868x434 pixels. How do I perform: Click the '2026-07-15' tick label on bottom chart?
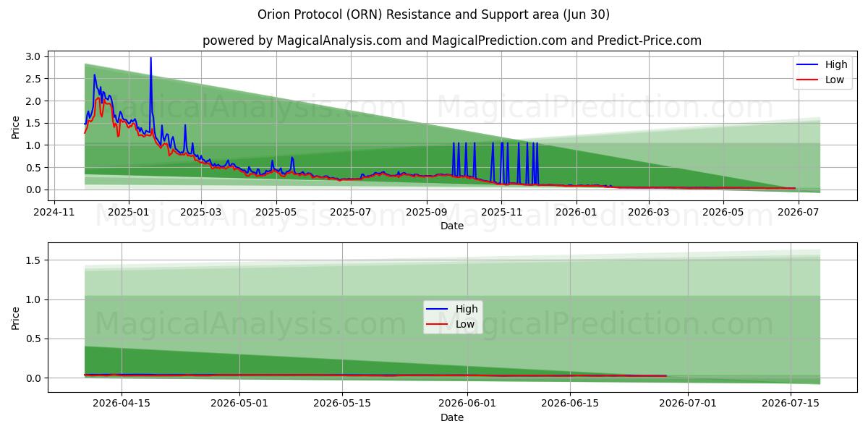[789, 404]
